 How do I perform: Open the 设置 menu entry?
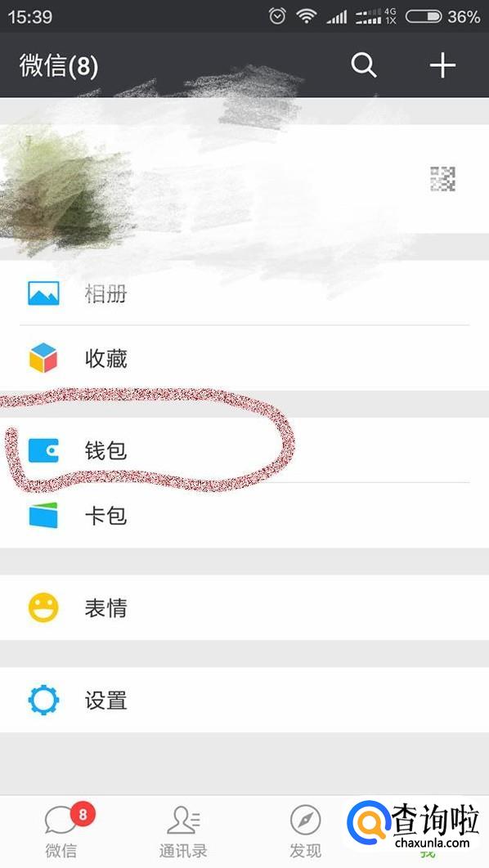(244, 700)
